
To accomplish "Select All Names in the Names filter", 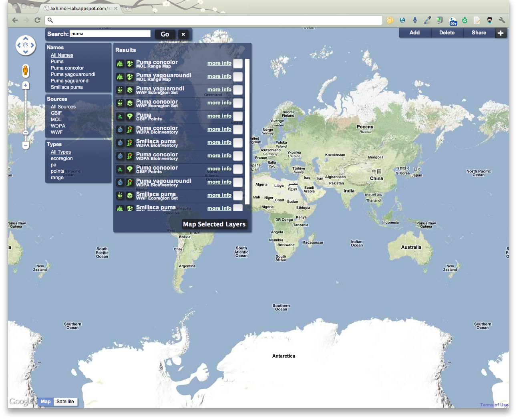I will click(62, 55).
